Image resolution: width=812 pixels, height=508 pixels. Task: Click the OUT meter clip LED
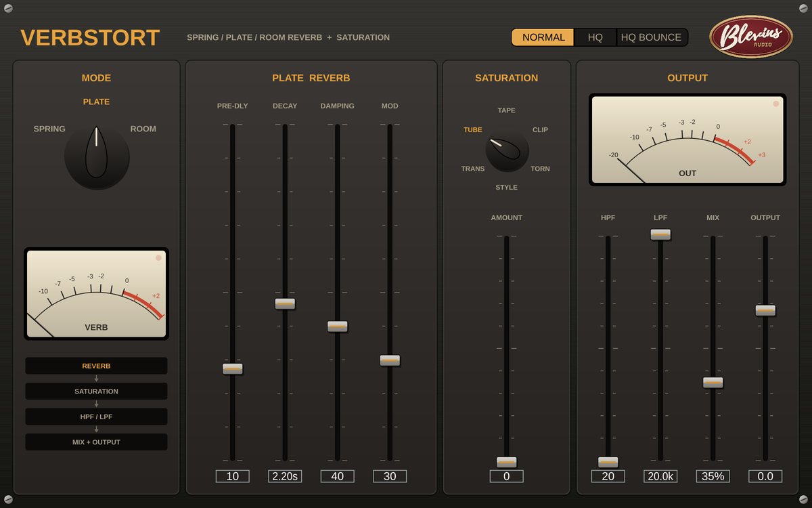click(x=776, y=104)
